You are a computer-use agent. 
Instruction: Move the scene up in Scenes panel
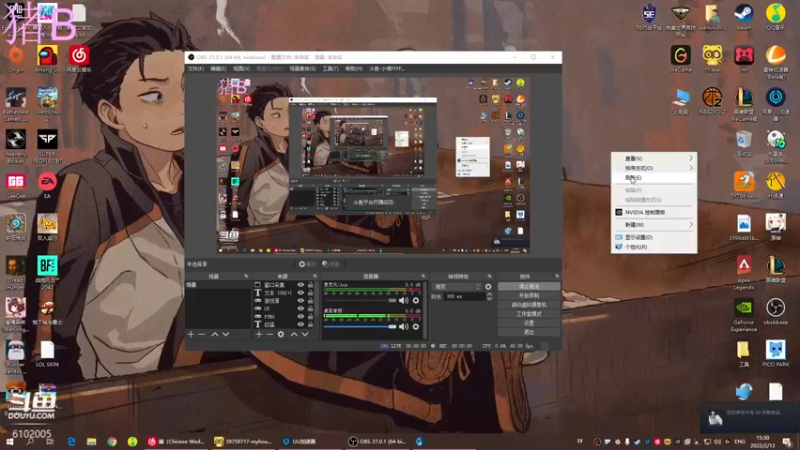215,334
